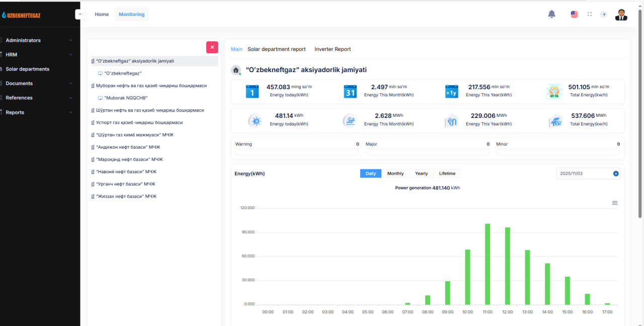Switch theme using the sun icon
This screenshot has height=326, width=644.
coord(604,14)
